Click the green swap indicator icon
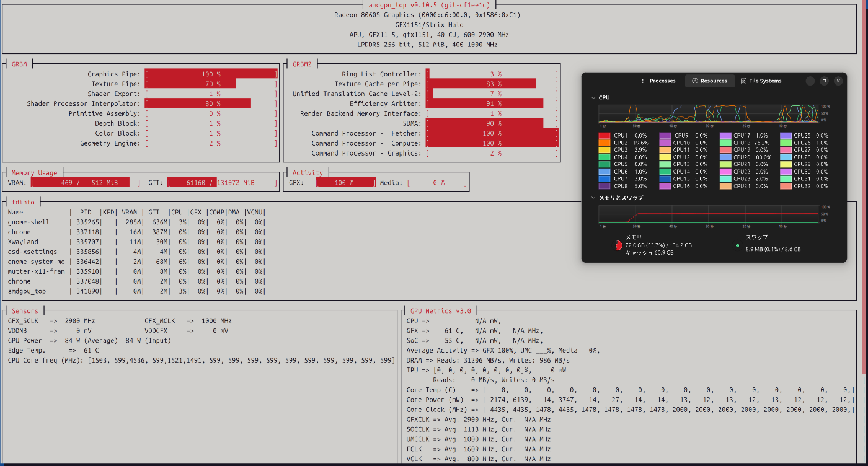 (737, 245)
